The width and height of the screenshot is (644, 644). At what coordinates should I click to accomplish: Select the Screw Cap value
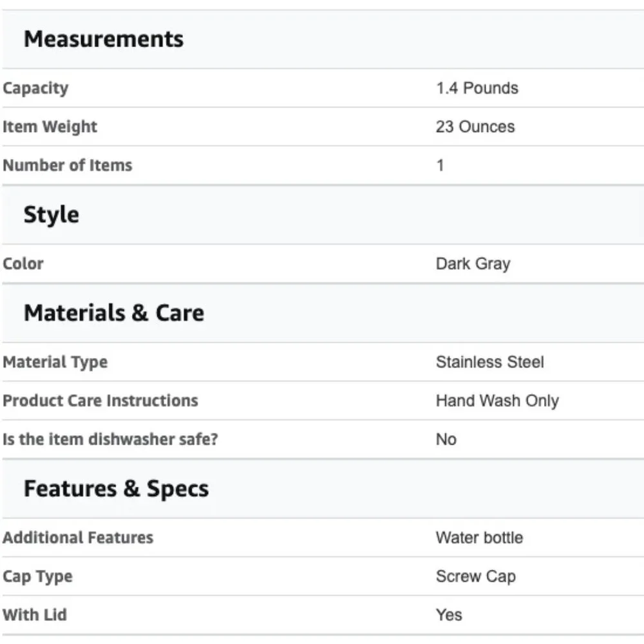pyautogui.click(x=476, y=576)
